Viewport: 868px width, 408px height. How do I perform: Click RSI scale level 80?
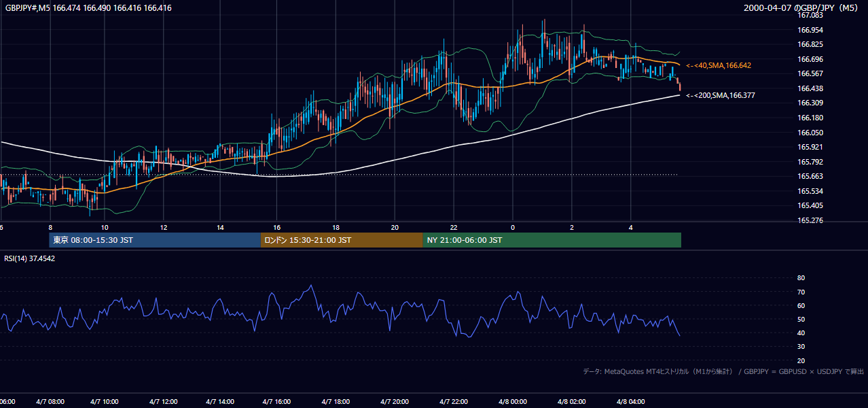click(801, 278)
